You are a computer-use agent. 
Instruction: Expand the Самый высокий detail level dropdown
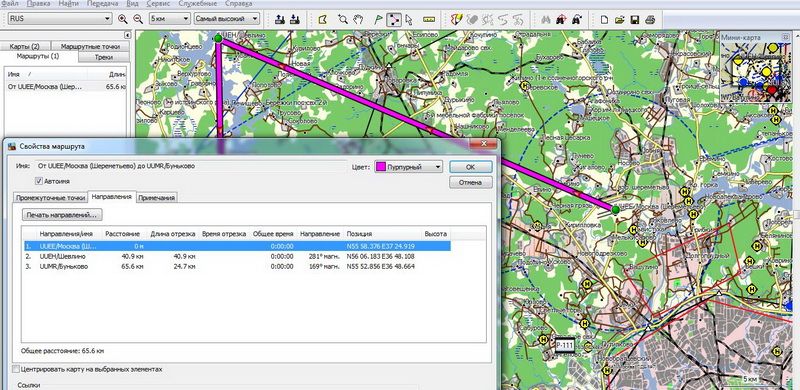tap(227, 19)
